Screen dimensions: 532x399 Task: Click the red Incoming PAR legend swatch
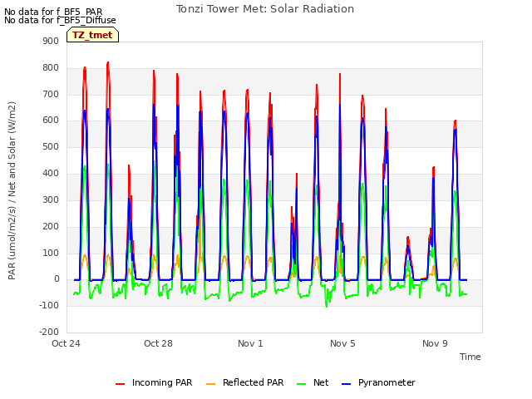click(x=120, y=384)
